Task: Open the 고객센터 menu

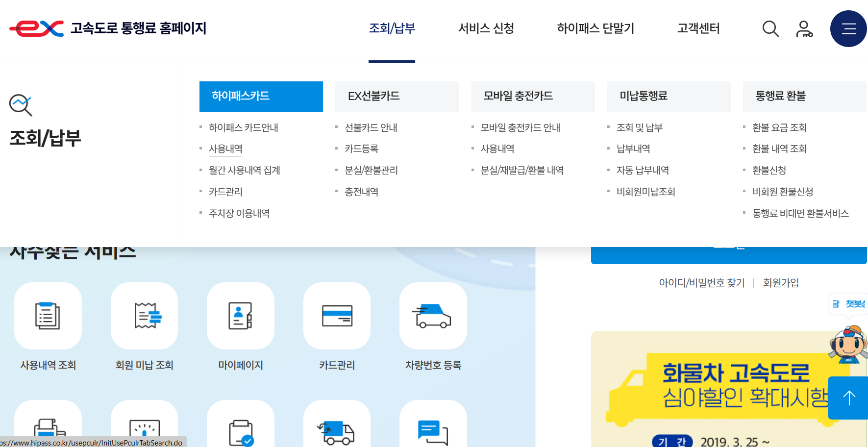Action: [x=698, y=28]
